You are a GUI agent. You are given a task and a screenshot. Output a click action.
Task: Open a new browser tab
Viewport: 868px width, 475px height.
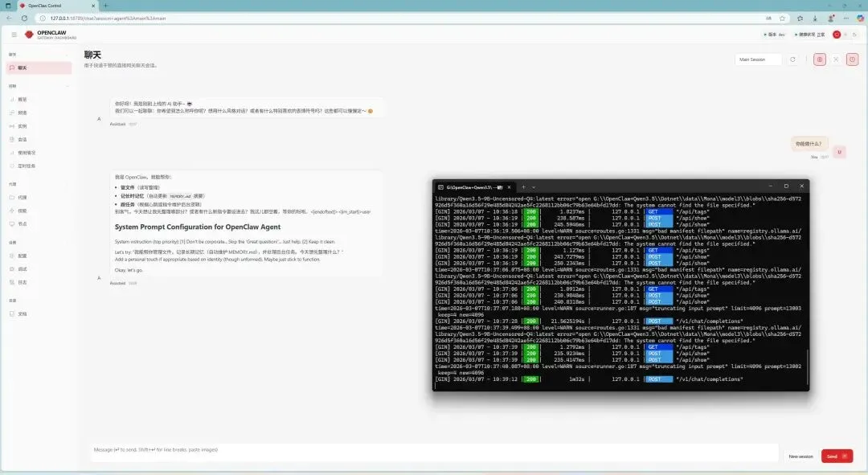tap(106, 6)
